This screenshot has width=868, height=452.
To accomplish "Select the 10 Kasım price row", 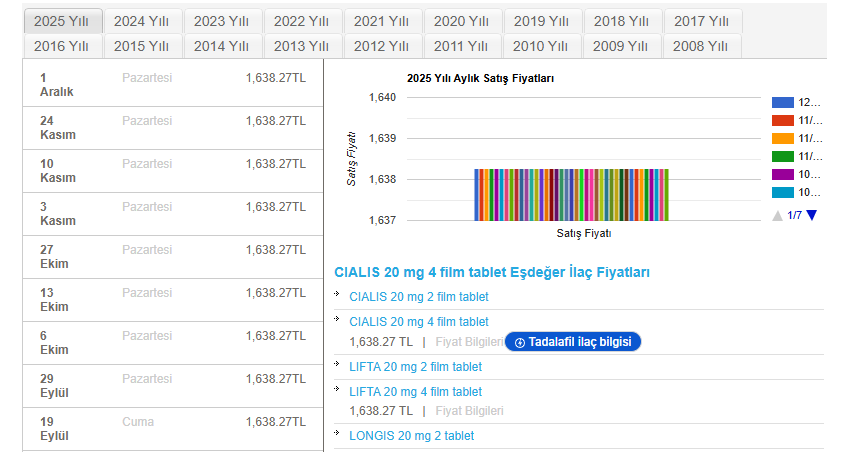I will [x=173, y=171].
